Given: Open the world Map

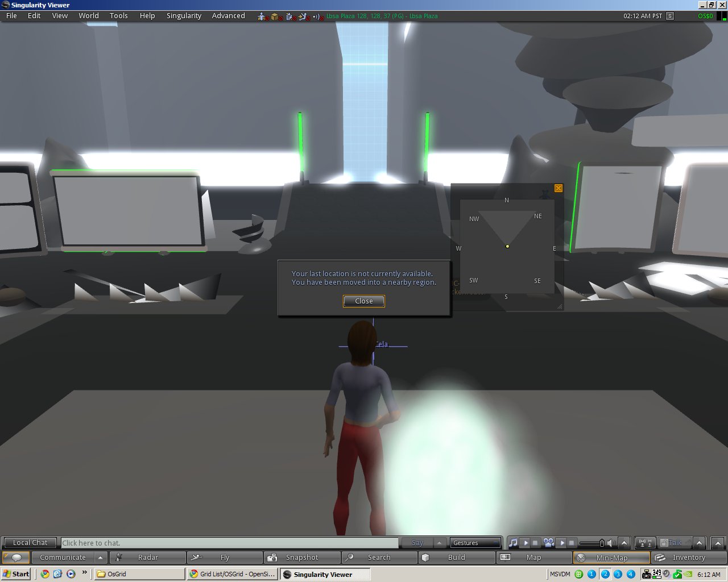Looking at the screenshot, I should [534, 557].
